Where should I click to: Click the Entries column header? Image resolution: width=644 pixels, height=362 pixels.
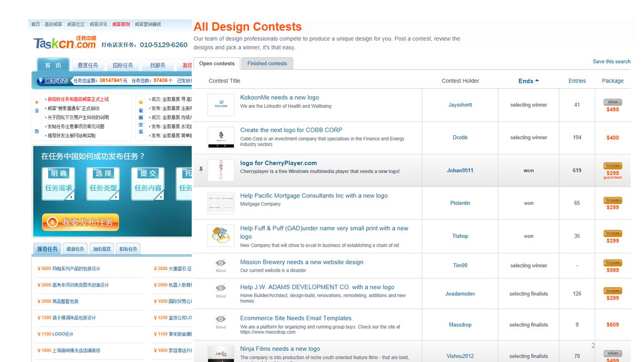click(577, 81)
